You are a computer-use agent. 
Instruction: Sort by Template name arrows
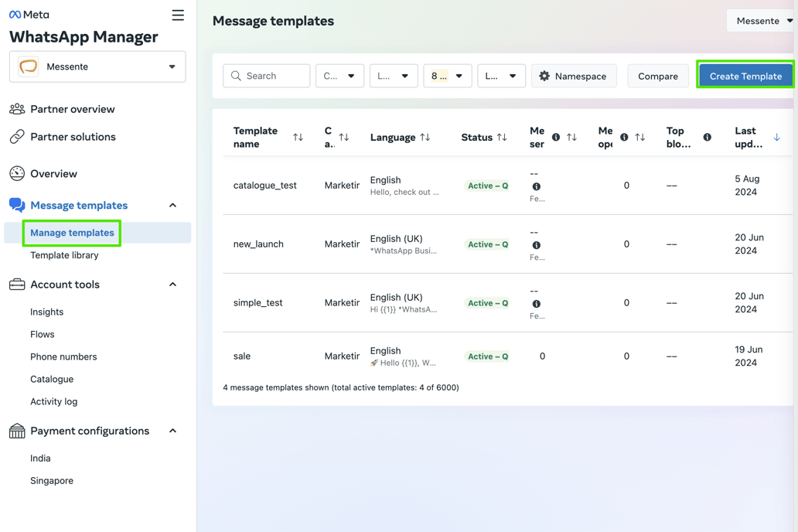click(298, 138)
